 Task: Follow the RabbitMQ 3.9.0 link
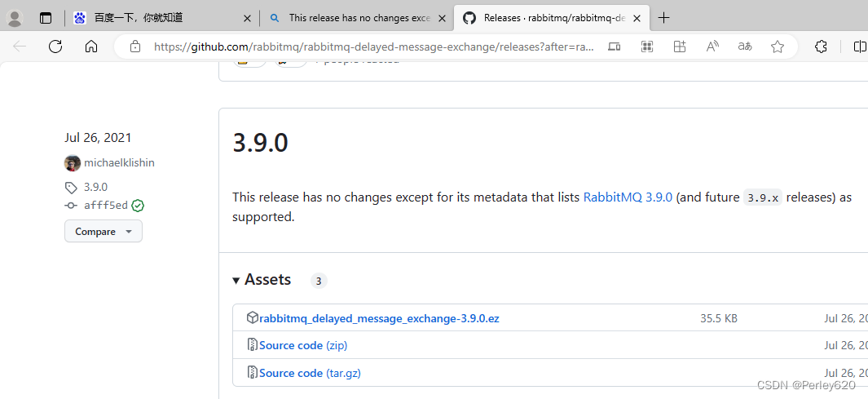coord(628,197)
